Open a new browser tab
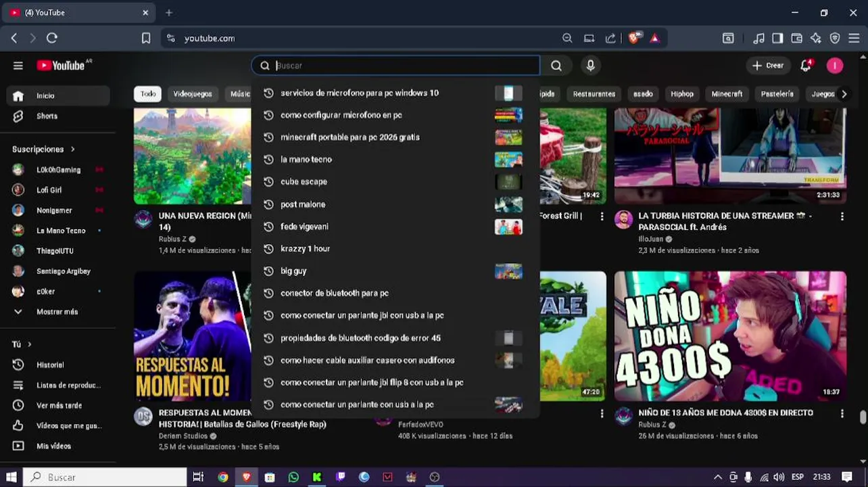The height and width of the screenshot is (487, 868). click(x=169, y=12)
